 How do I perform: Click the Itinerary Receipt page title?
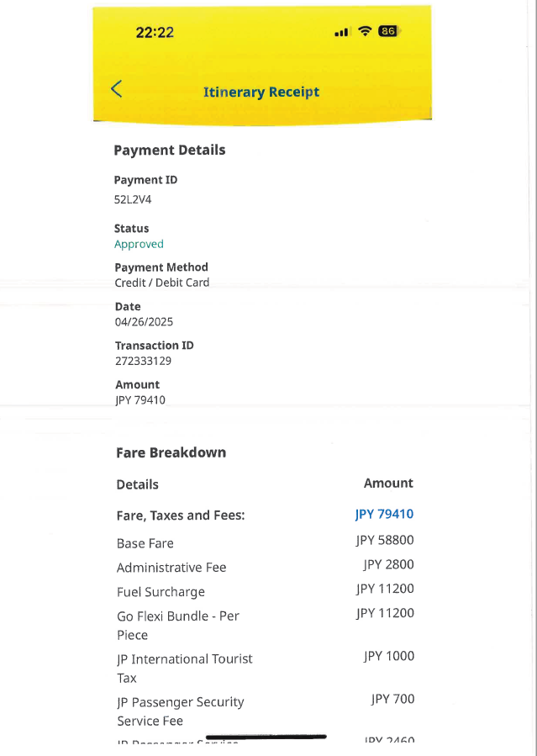pyautogui.click(x=261, y=92)
